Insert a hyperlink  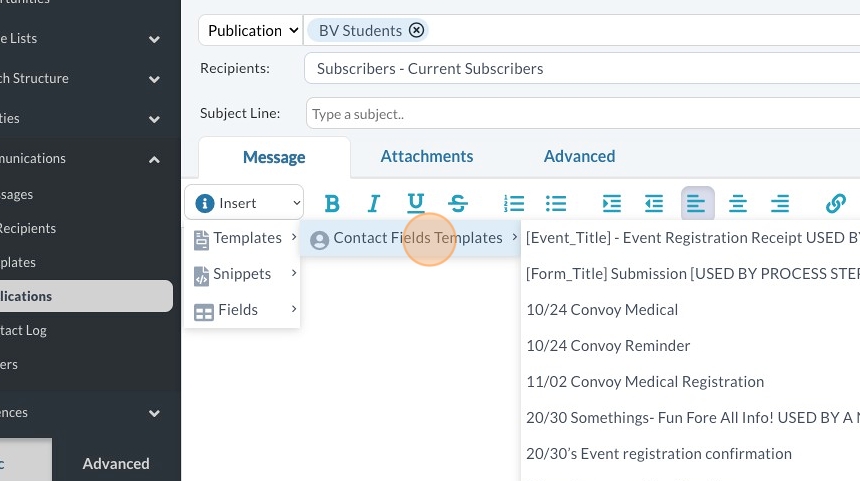click(835, 204)
